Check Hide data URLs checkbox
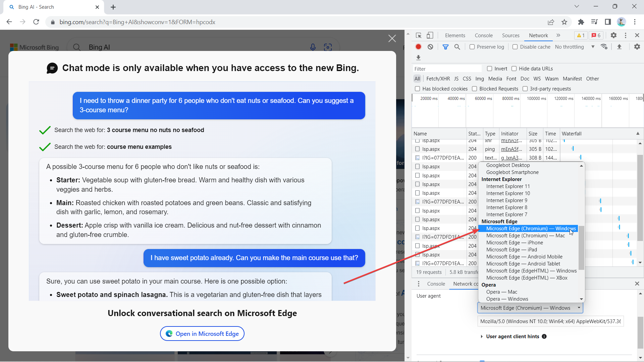The width and height of the screenshot is (644, 362). click(x=514, y=69)
